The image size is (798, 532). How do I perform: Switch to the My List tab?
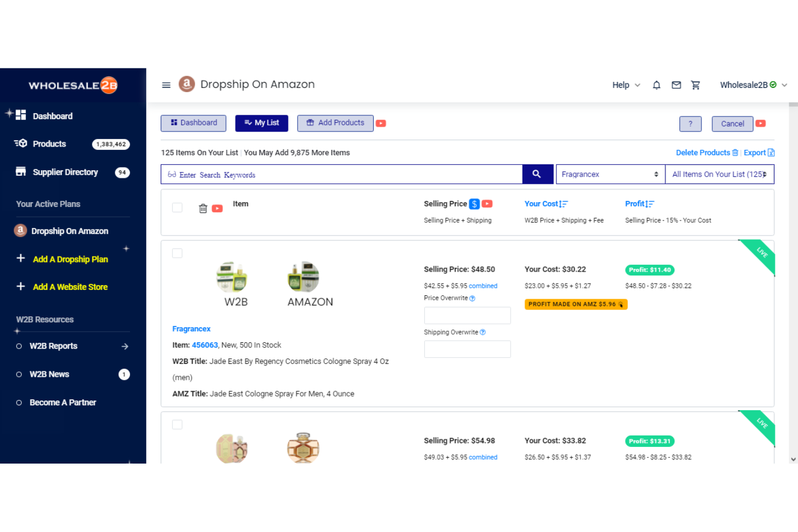coord(262,123)
